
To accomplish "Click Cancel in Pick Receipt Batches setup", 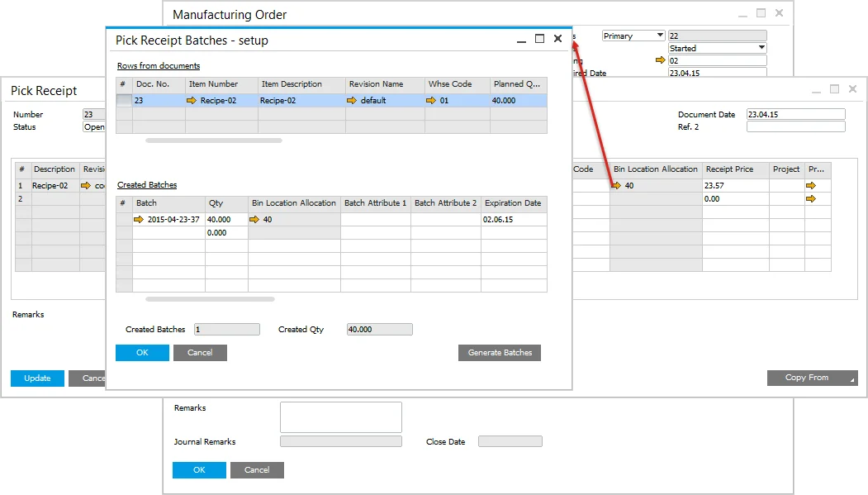I will 200,353.
